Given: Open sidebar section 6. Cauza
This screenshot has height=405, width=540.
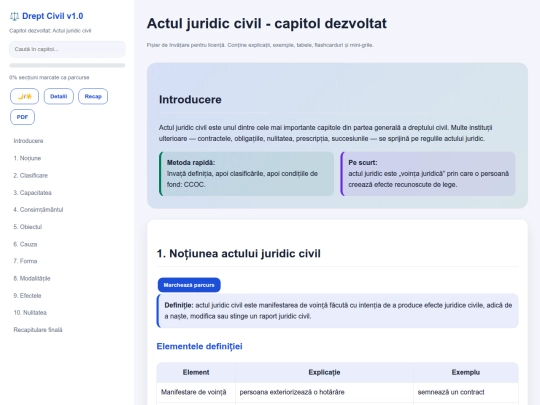Looking at the screenshot, I should 25,244.
